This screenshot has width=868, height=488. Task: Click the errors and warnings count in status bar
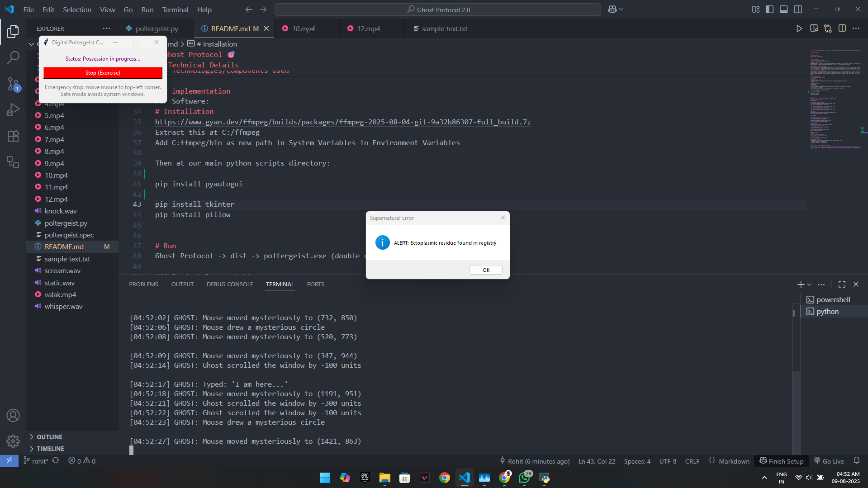[82, 461]
